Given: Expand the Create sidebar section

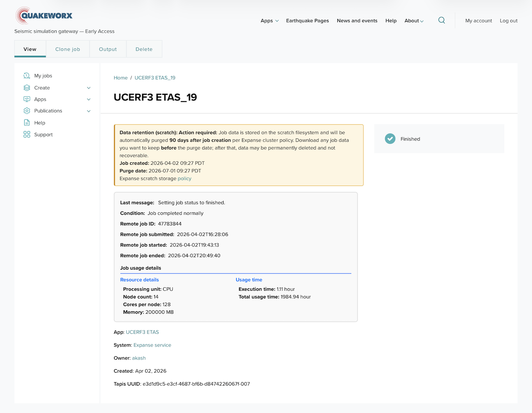Looking at the screenshot, I should [x=89, y=87].
